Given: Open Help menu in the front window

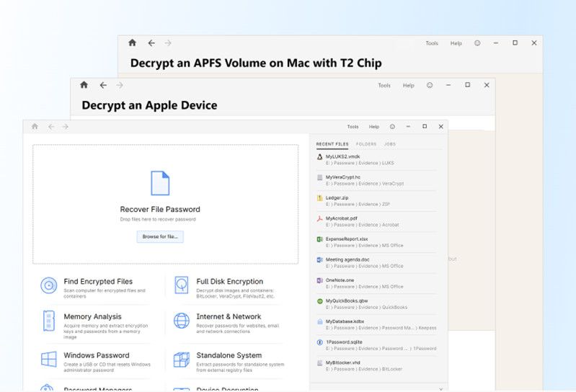Looking at the screenshot, I should pos(374,127).
